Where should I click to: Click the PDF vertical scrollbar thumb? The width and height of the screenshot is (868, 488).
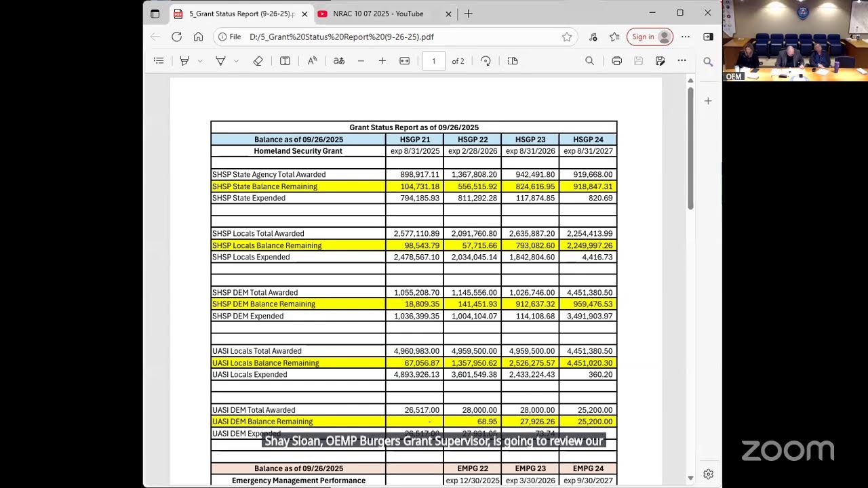[690, 148]
